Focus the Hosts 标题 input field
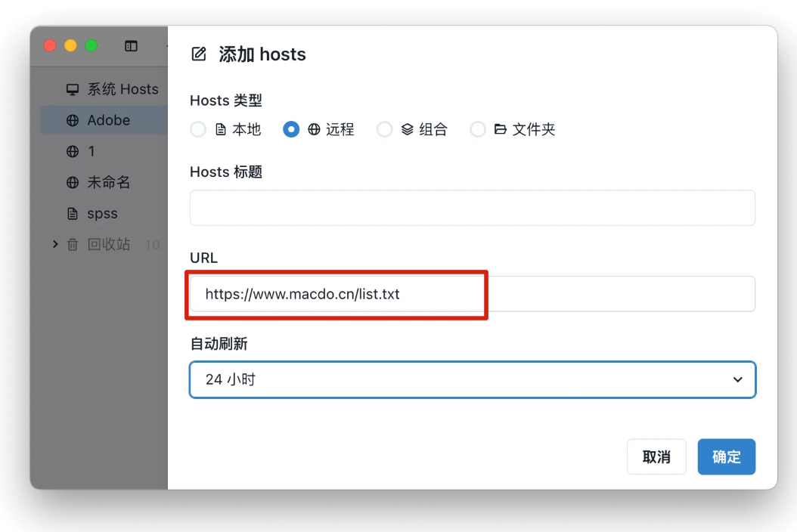 coord(472,208)
